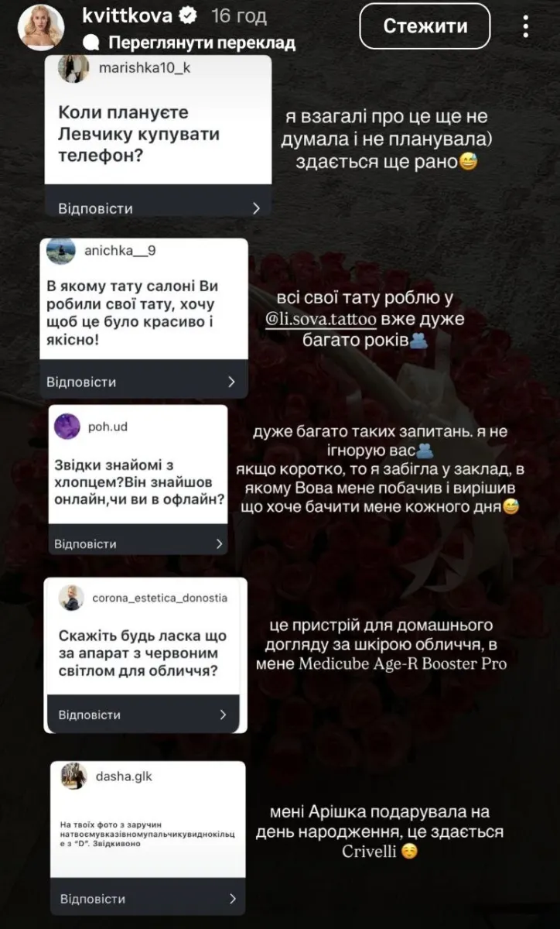The image size is (560, 929).
Task: Tap Відповісти on the tattoo salon question
Action: (81, 382)
